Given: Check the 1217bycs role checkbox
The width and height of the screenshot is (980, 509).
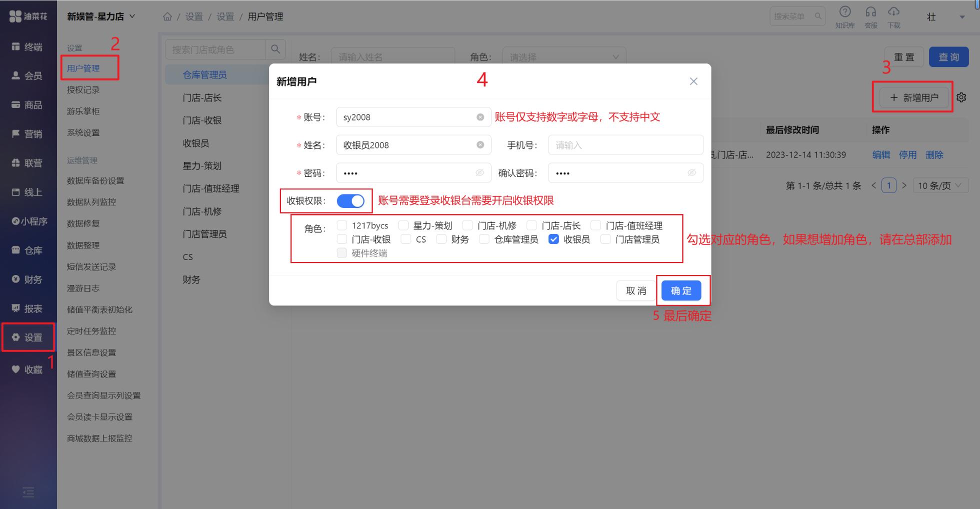Looking at the screenshot, I should pyautogui.click(x=342, y=225).
